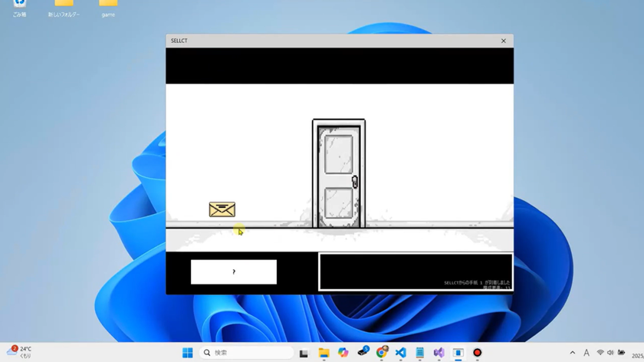Open Visual Studio Code from taskbar
The height and width of the screenshot is (362, 644).
(400, 353)
